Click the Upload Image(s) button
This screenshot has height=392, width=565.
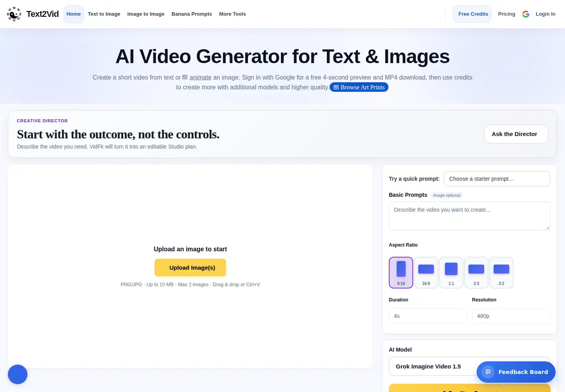pyautogui.click(x=190, y=268)
